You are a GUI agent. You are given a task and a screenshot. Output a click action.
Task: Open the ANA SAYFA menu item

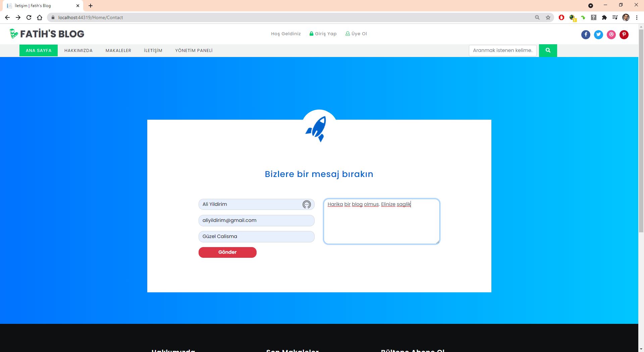click(x=39, y=50)
